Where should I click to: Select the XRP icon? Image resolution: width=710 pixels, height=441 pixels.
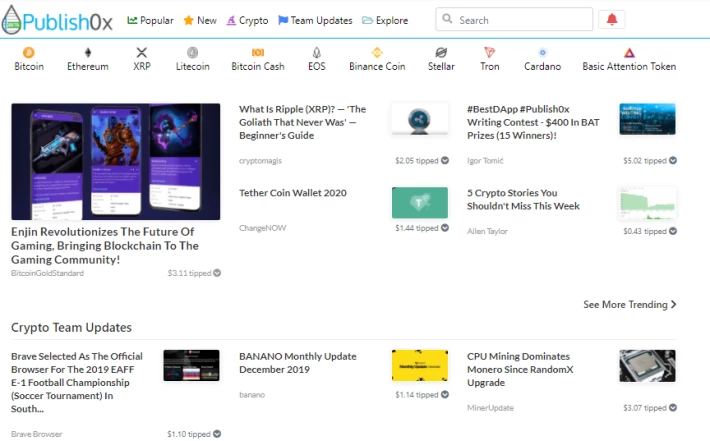(x=142, y=53)
